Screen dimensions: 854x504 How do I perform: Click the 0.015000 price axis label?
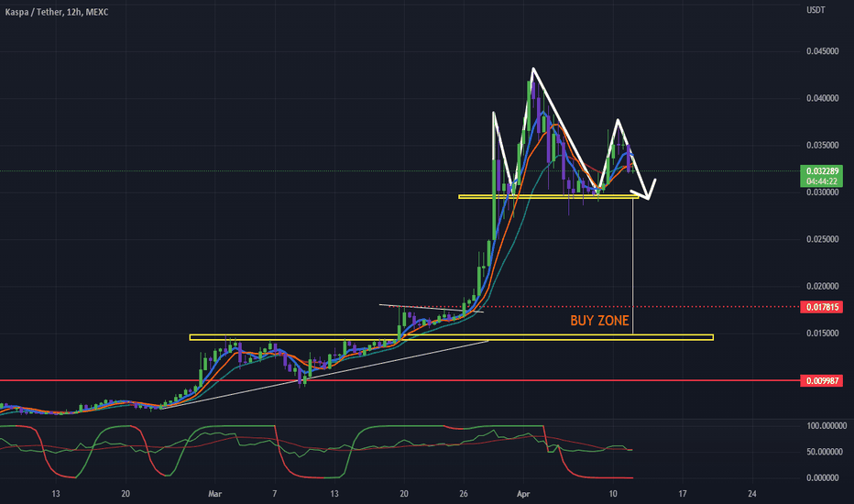coord(823,334)
